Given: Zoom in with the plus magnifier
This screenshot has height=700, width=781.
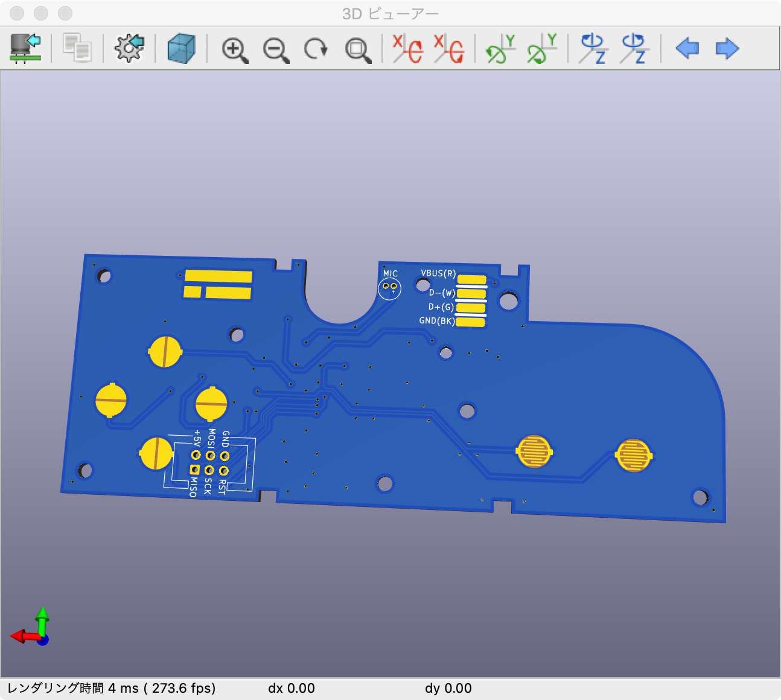Looking at the screenshot, I should (x=235, y=49).
